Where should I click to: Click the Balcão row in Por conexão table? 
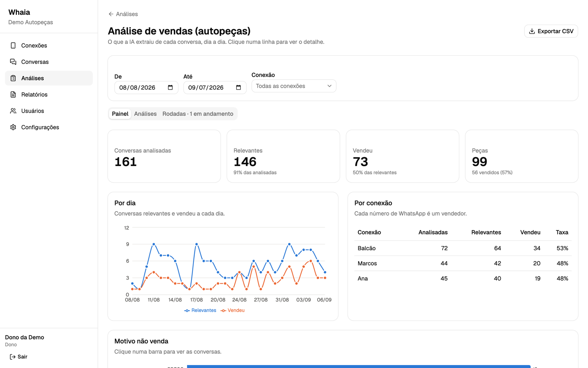(463, 248)
